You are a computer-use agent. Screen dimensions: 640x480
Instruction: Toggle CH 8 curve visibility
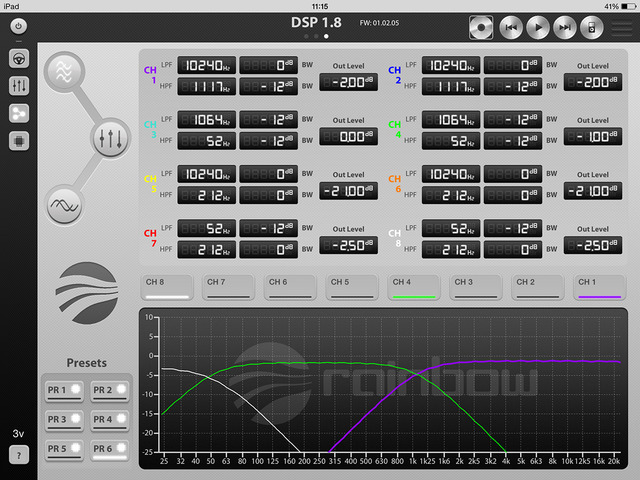[167, 287]
